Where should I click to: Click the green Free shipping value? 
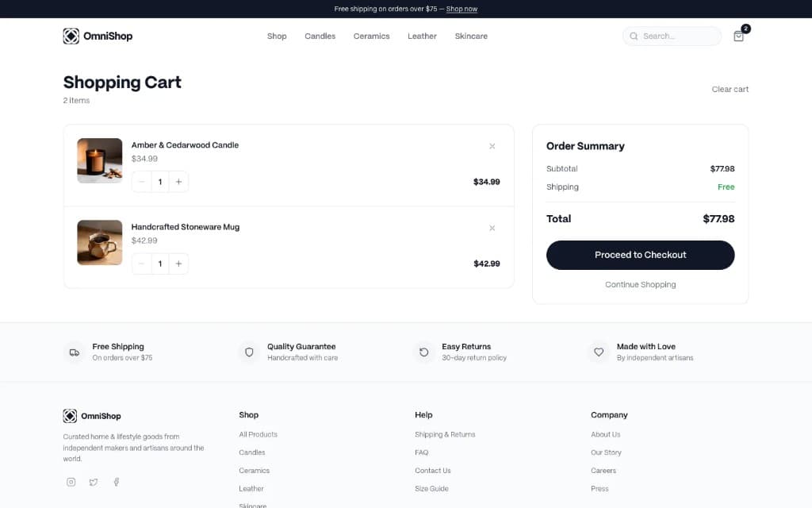[x=726, y=187]
